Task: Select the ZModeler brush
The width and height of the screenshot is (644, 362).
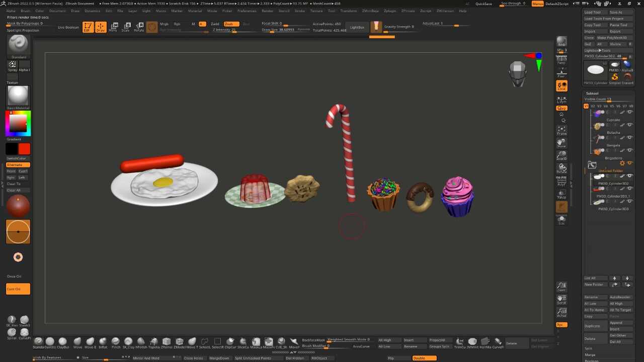Action: pyautogui.click(x=180, y=343)
